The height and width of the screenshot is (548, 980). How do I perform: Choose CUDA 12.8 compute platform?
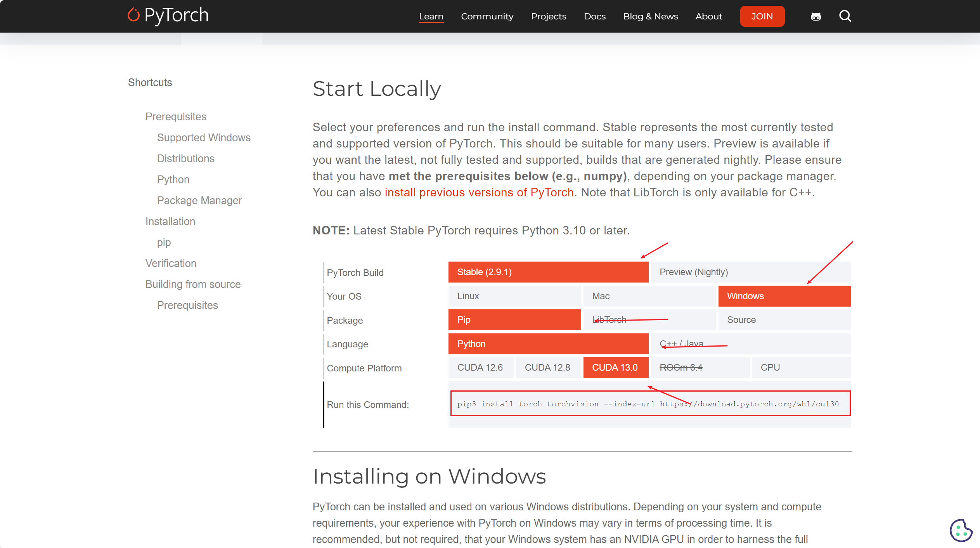tap(547, 368)
